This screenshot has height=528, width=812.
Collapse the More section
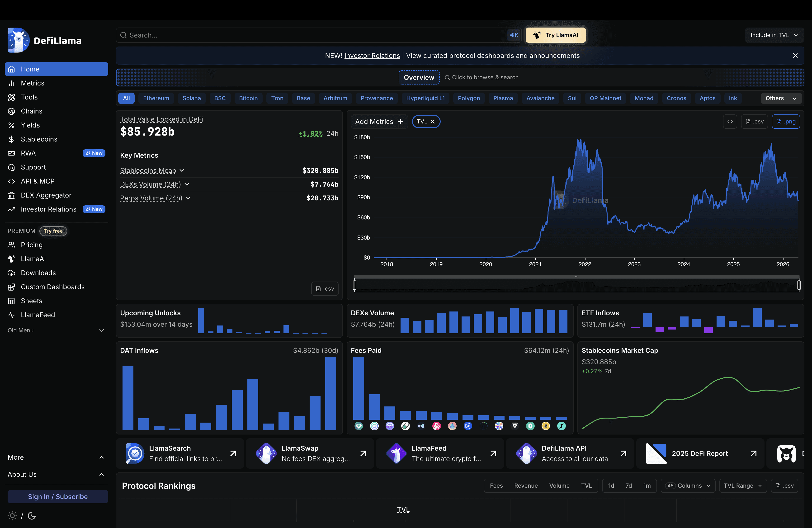pos(56,457)
